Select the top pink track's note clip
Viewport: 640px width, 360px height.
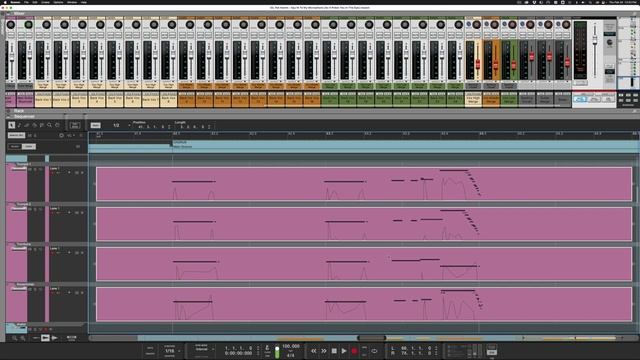click(364, 184)
